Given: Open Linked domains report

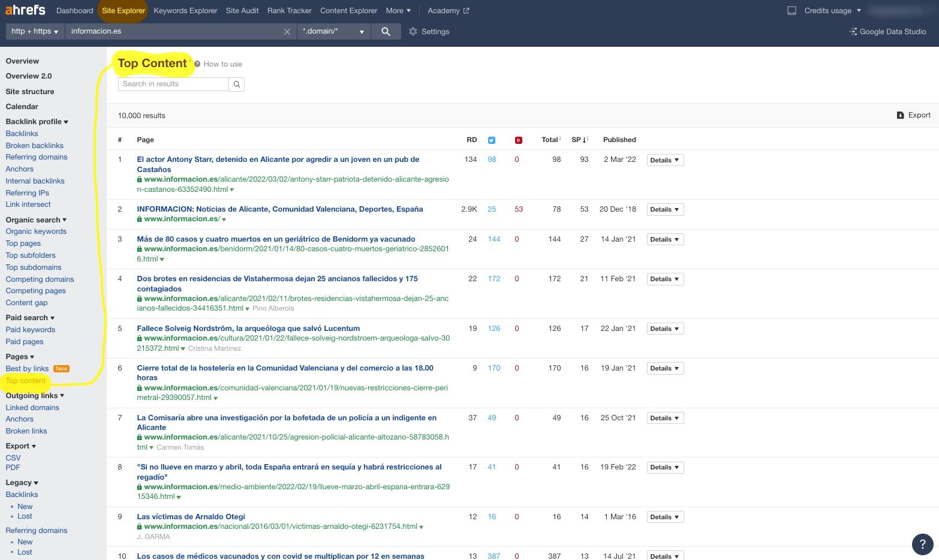Looking at the screenshot, I should tap(32, 408).
